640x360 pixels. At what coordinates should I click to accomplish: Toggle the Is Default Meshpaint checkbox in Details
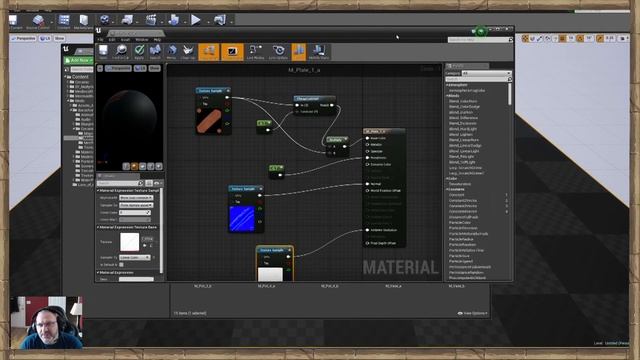[x=121, y=265]
